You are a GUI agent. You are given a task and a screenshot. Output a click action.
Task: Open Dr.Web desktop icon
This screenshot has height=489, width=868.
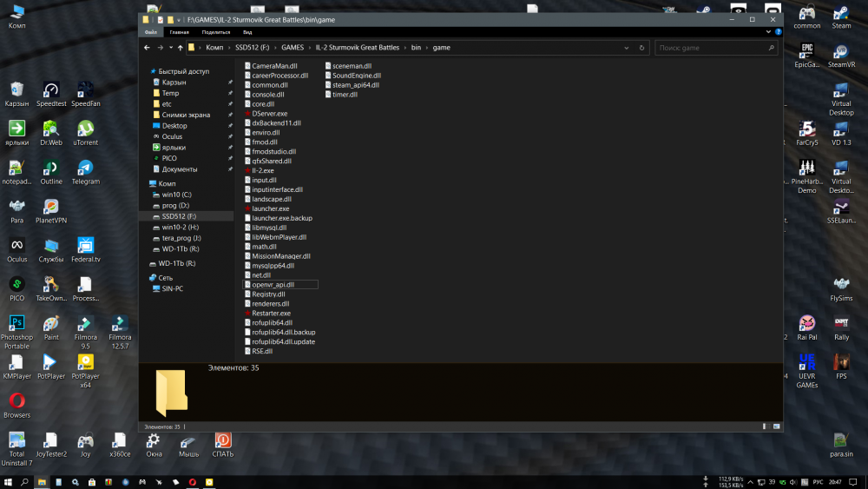[51, 133]
